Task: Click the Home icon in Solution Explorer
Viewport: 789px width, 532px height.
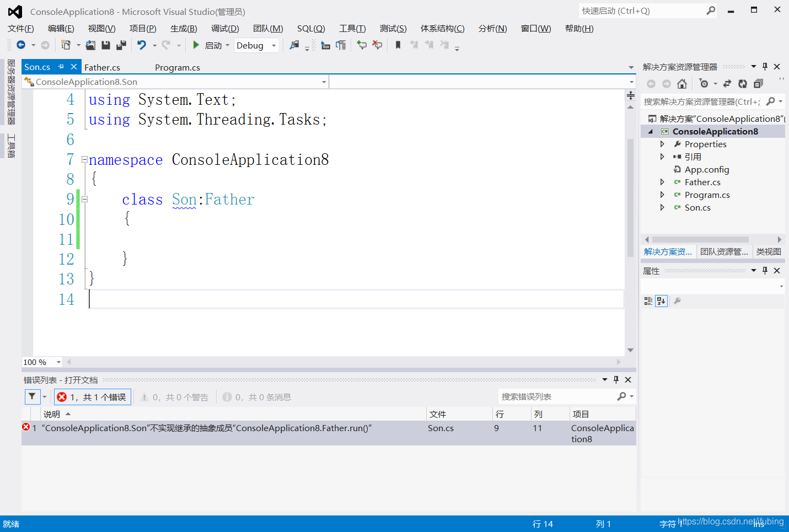Action: pyautogui.click(x=682, y=84)
